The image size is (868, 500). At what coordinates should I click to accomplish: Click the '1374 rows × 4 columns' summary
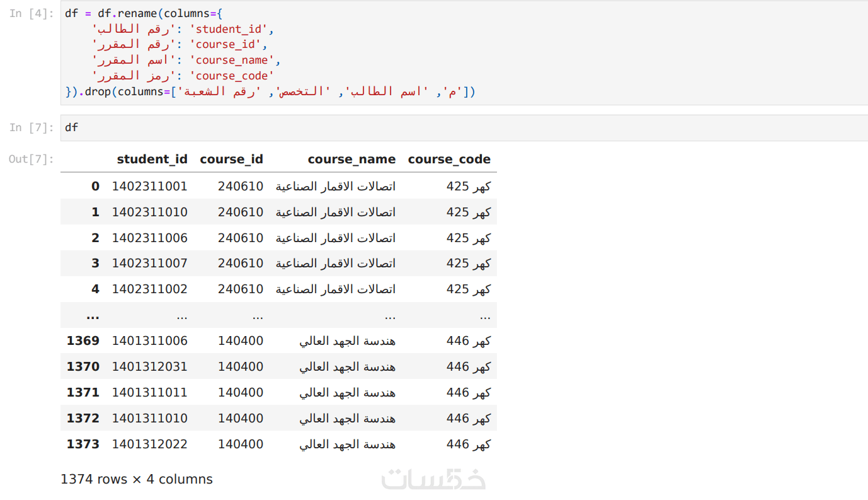137,479
